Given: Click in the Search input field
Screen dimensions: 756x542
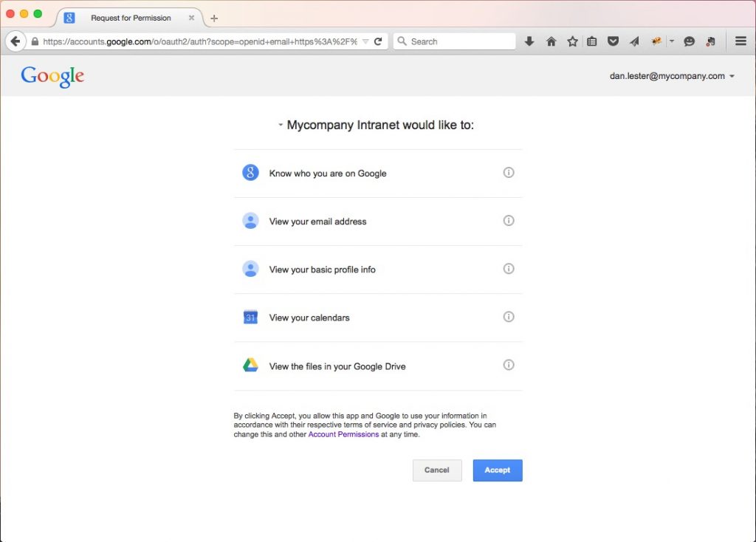Looking at the screenshot, I should (455, 41).
